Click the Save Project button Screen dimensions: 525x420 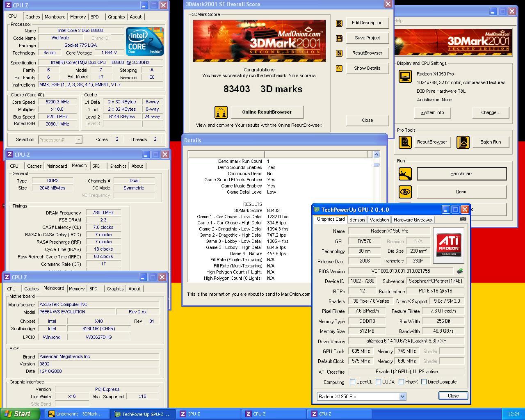point(367,38)
